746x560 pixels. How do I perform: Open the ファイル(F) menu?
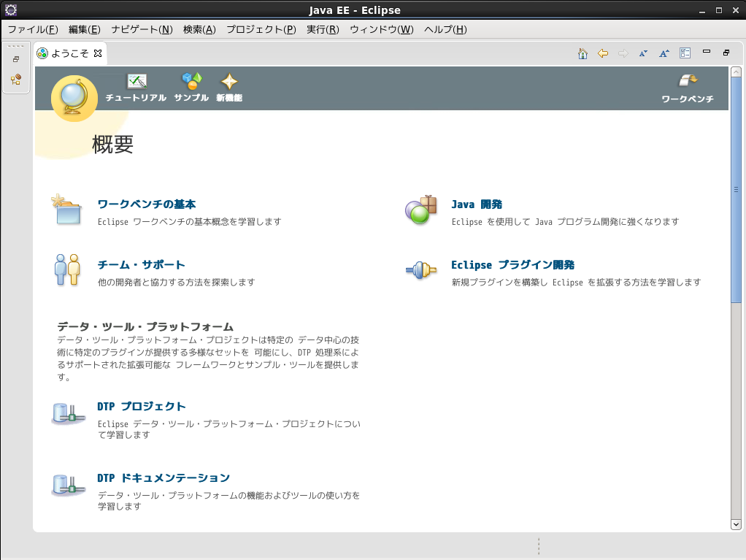(33, 29)
